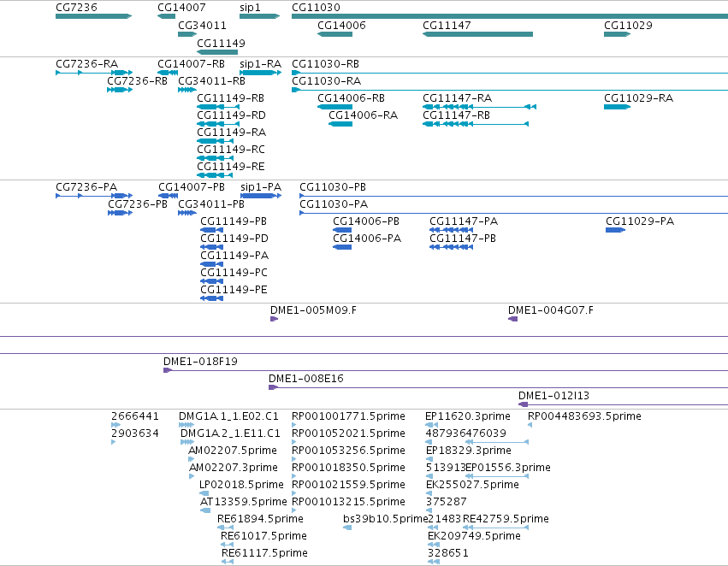The image size is (728, 566).
Task: Click the CG11147-PB protein label
Action: [x=463, y=239]
